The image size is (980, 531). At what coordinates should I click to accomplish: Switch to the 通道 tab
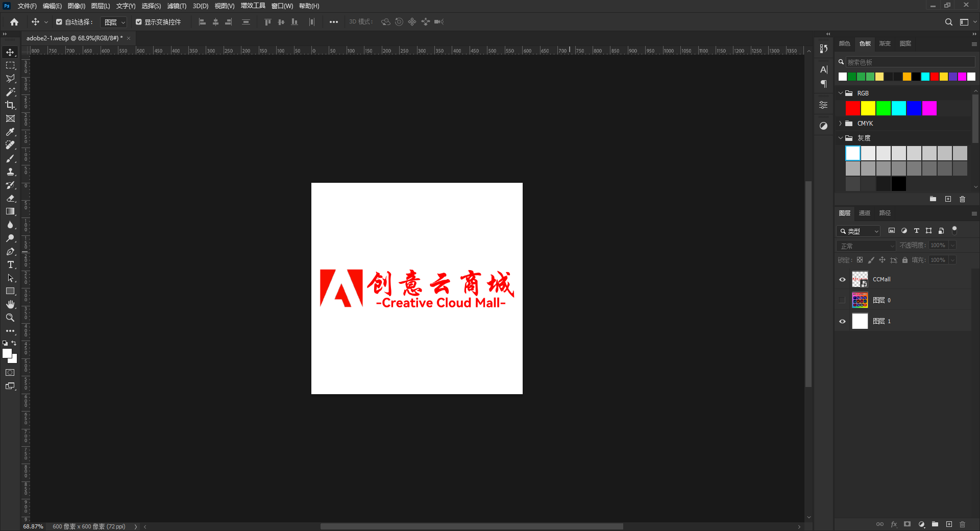864,213
